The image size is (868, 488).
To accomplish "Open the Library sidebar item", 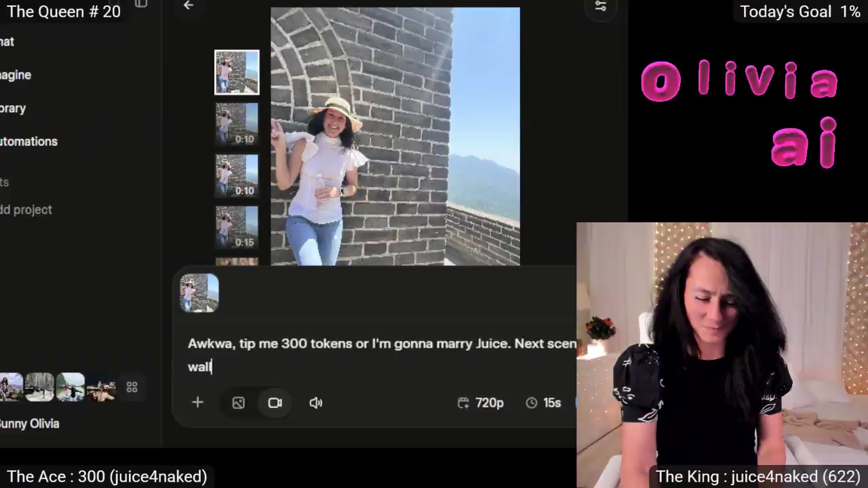I will pyautogui.click(x=13, y=108).
